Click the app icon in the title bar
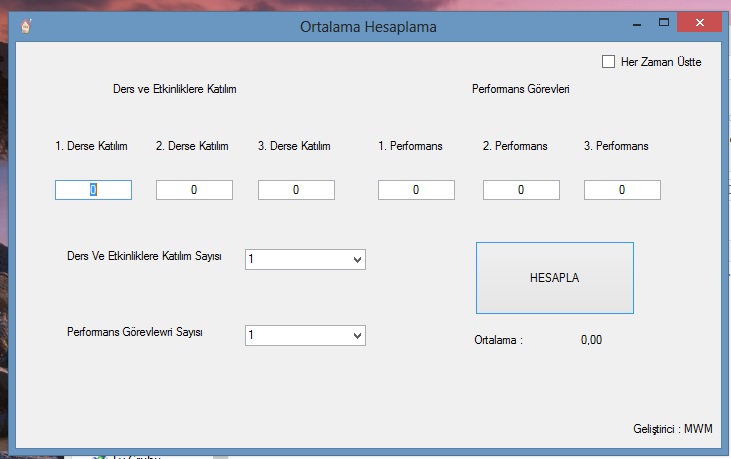The image size is (731, 459). pyautogui.click(x=26, y=25)
